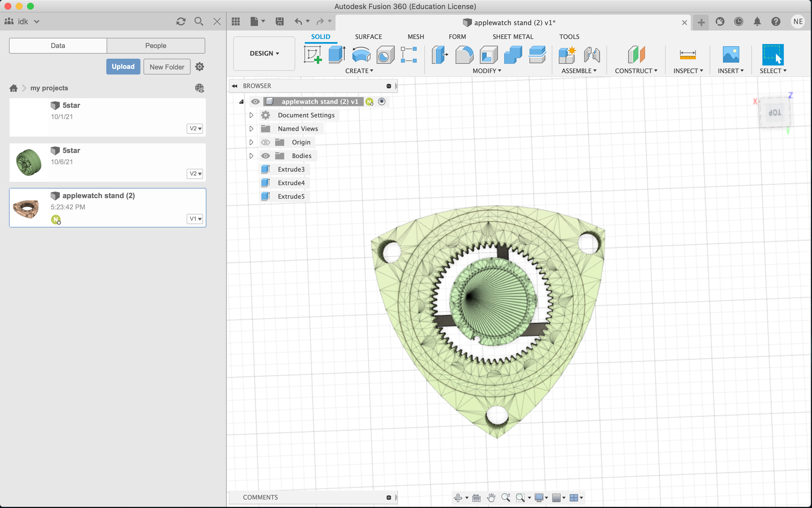Open the CREATE dropdown menu
The width and height of the screenshot is (812, 508).
coord(359,71)
